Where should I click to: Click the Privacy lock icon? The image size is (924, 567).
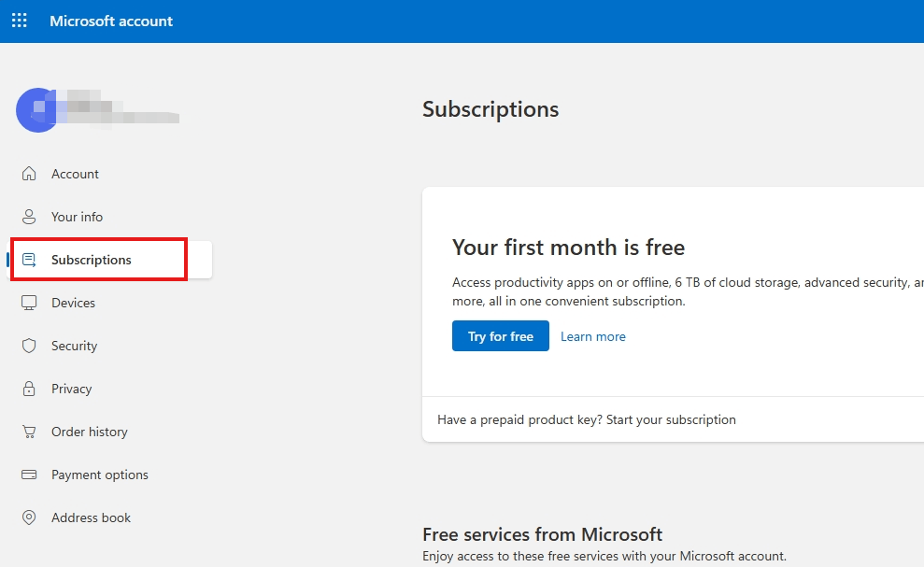(x=29, y=389)
